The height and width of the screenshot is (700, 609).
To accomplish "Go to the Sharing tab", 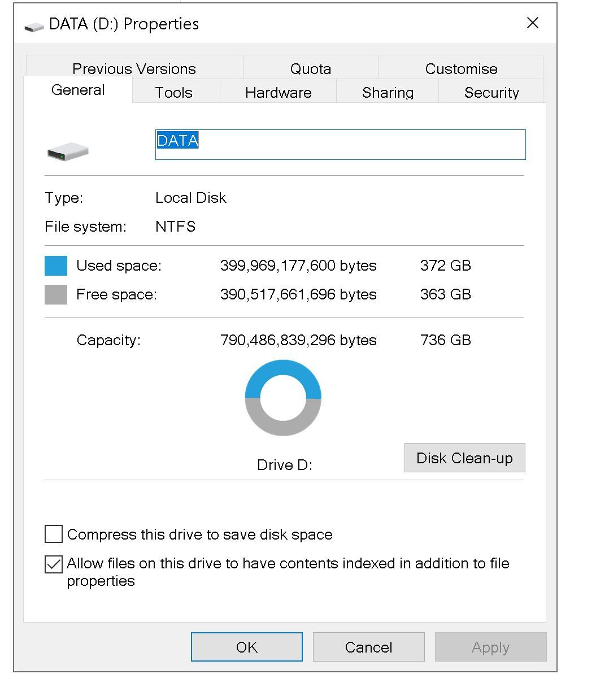I will pos(388,93).
